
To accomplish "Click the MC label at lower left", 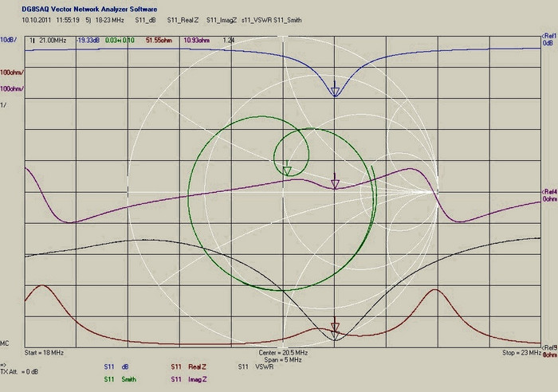I will tap(4, 343).
